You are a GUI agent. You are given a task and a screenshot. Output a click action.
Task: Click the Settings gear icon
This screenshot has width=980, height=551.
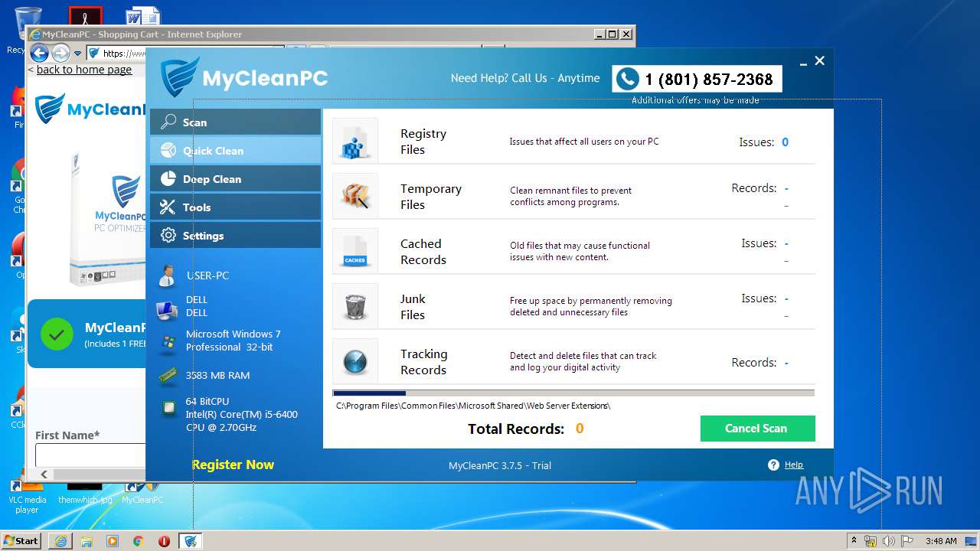[168, 236]
